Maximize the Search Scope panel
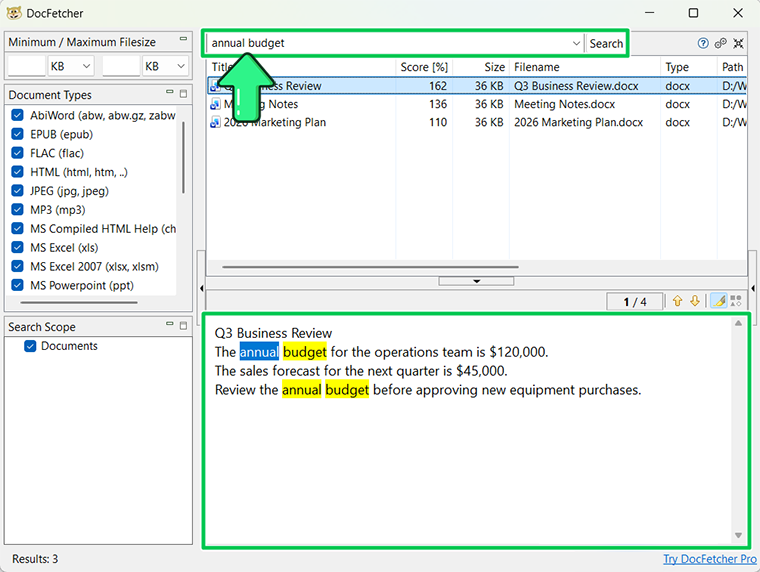This screenshot has height=572, width=760. tap(183, 325)
